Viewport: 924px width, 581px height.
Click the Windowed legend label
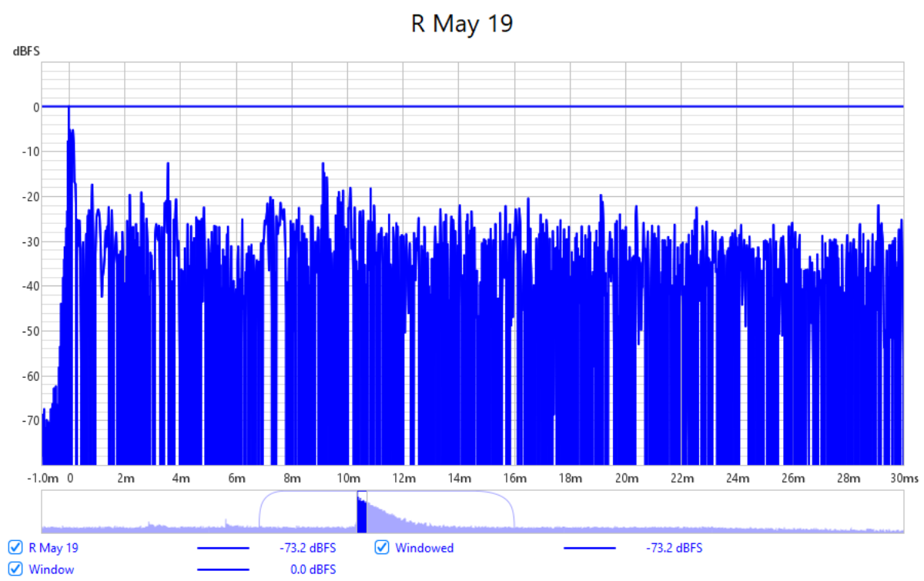[x=424, y=548]
